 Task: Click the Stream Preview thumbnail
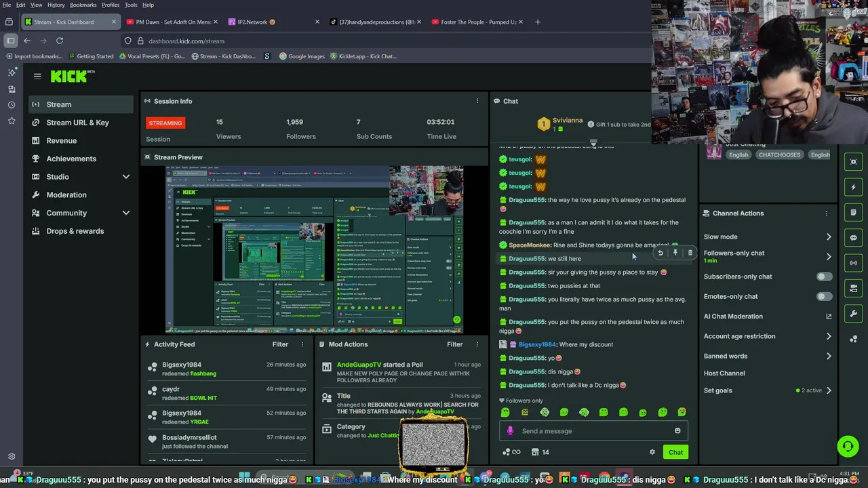tap(314, 249)
